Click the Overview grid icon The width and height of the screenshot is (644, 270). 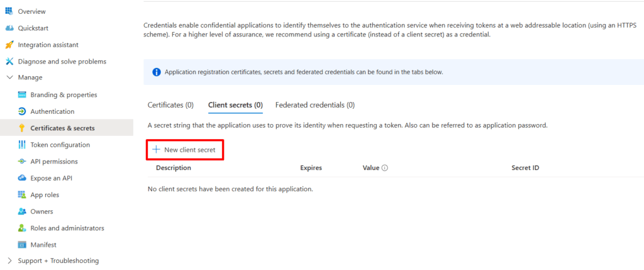(9, 11)
